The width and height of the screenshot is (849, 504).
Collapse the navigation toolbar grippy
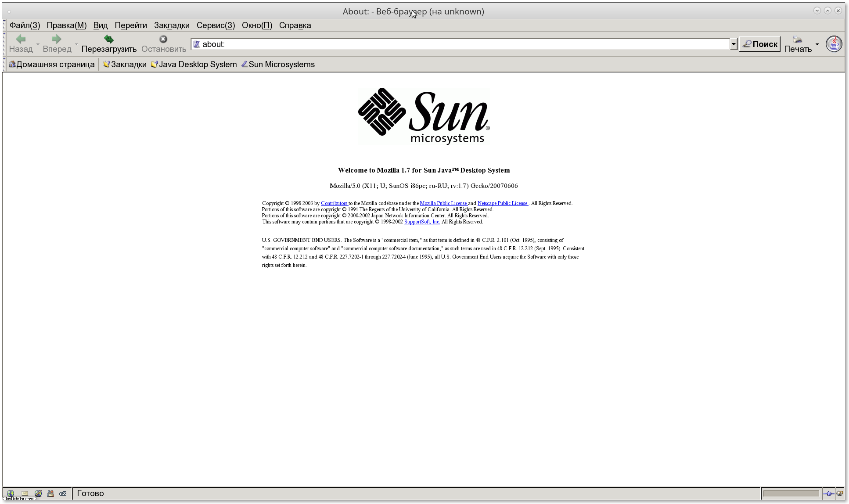[x=4, y=44]
